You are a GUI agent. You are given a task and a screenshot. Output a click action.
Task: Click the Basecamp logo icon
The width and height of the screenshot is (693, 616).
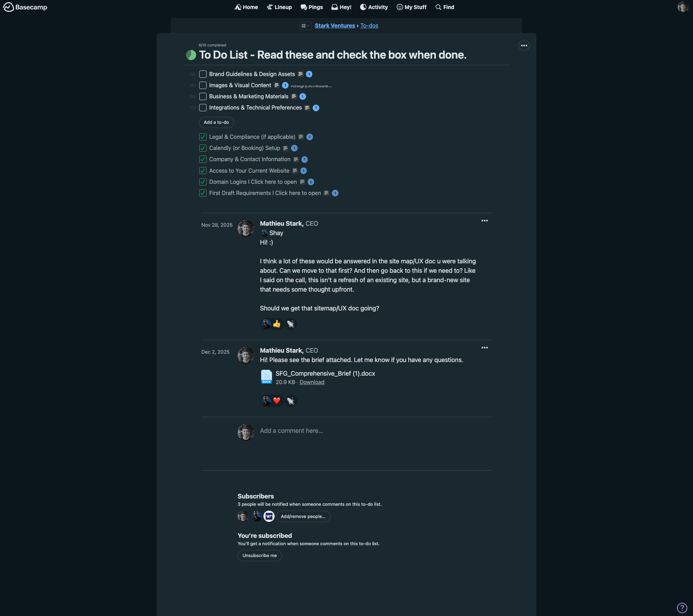(x=8, y=7)
